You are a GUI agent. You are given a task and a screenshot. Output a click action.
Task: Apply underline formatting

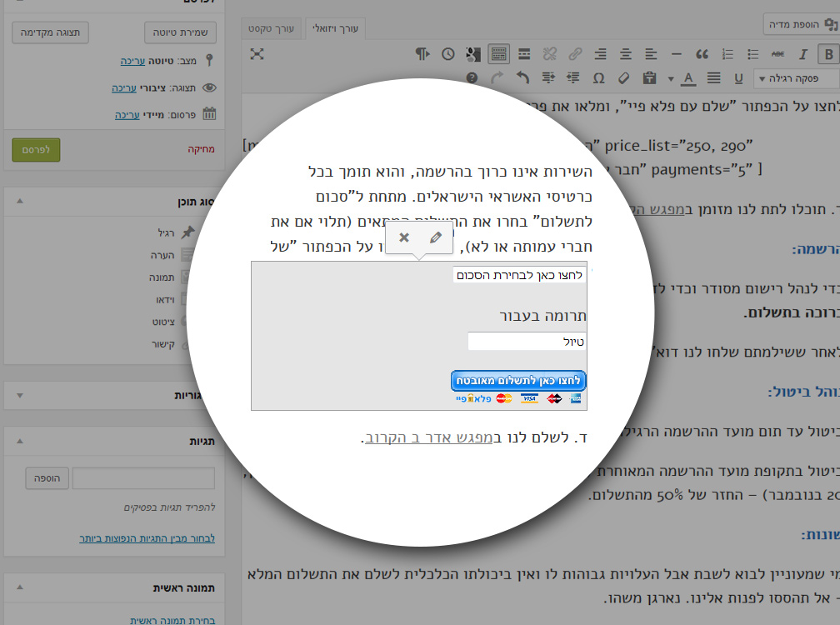click(x=738, y=78)
